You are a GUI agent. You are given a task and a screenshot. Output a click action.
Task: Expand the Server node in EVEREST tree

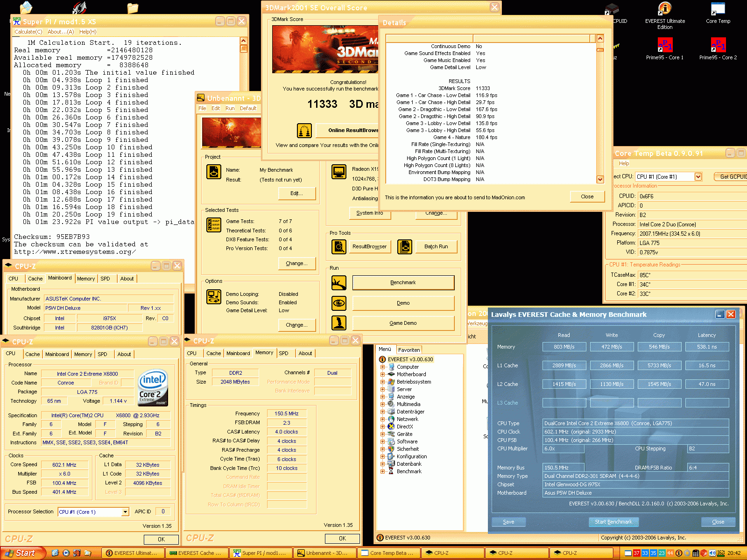(383, 389)
